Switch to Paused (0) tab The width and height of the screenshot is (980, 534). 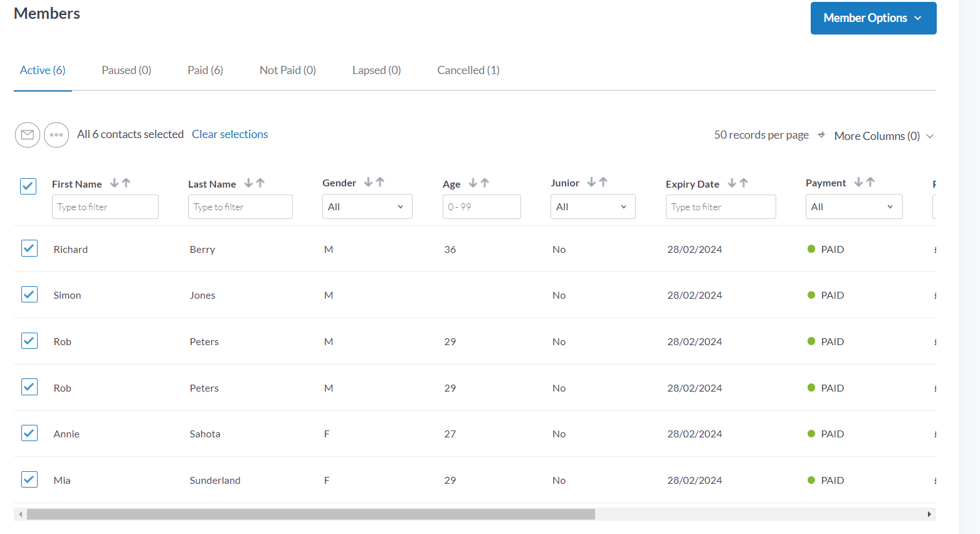point(127,70)
